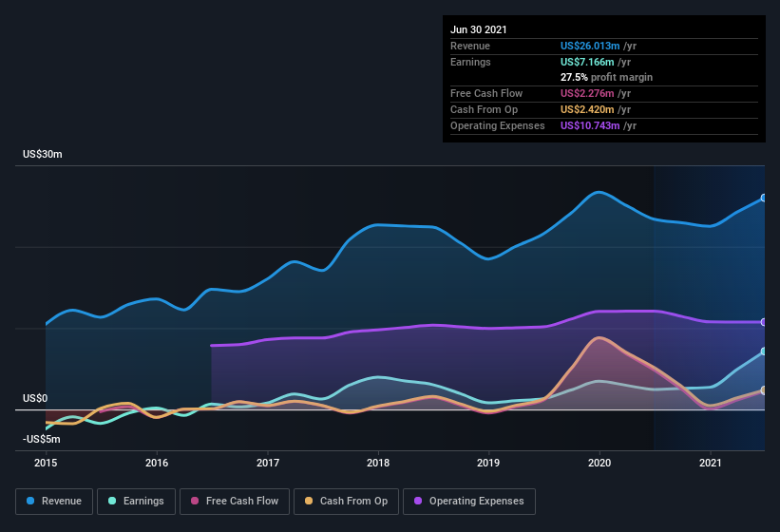Image resolution: width=780 pixels, height=532 pixels.
Task: Toggle the Free Cash Flow legend item
Action: click(234, 501)
